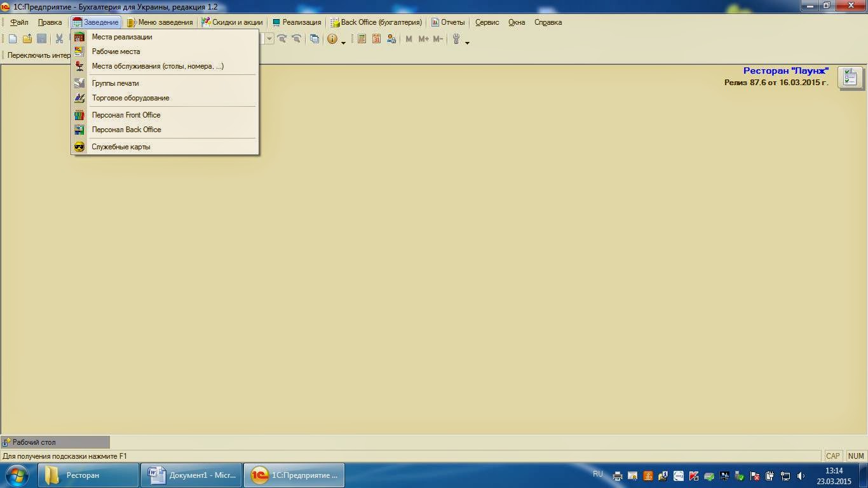Expand the arrow beside the info icon

point(343,41)
